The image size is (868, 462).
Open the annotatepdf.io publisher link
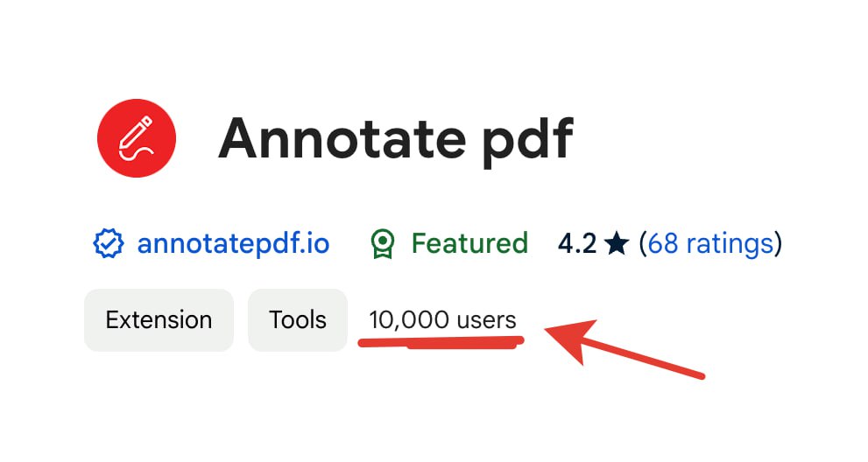pos(233,243)
